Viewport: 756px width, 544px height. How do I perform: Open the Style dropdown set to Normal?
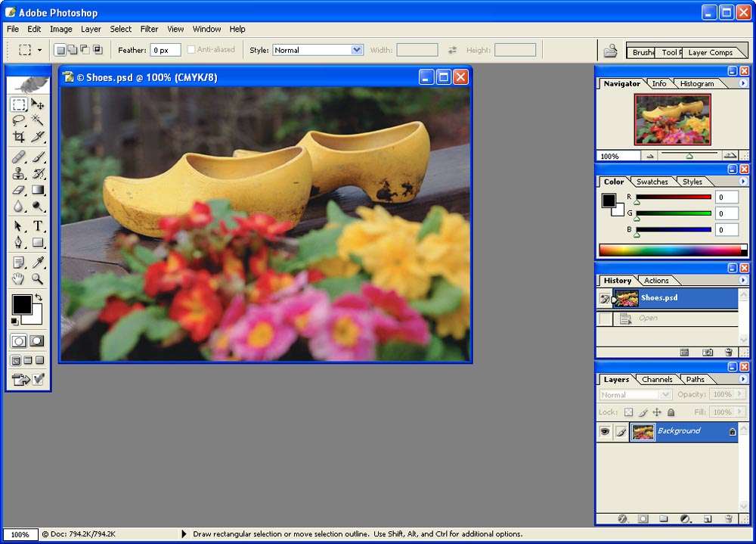318,50
